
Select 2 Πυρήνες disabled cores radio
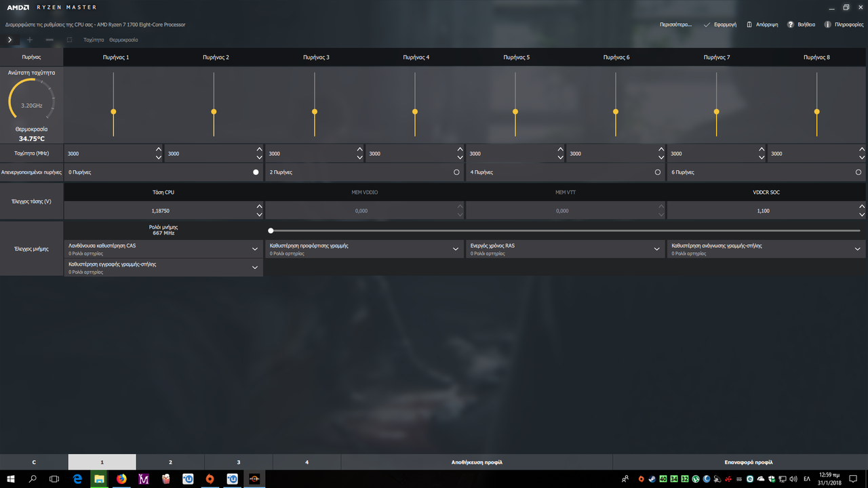coord(456,172)
